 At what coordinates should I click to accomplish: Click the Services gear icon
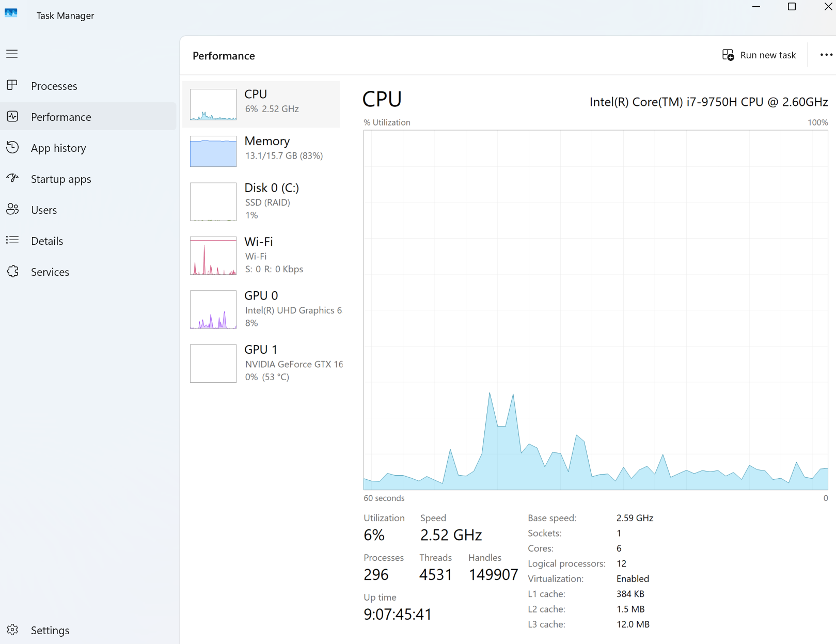12,271
